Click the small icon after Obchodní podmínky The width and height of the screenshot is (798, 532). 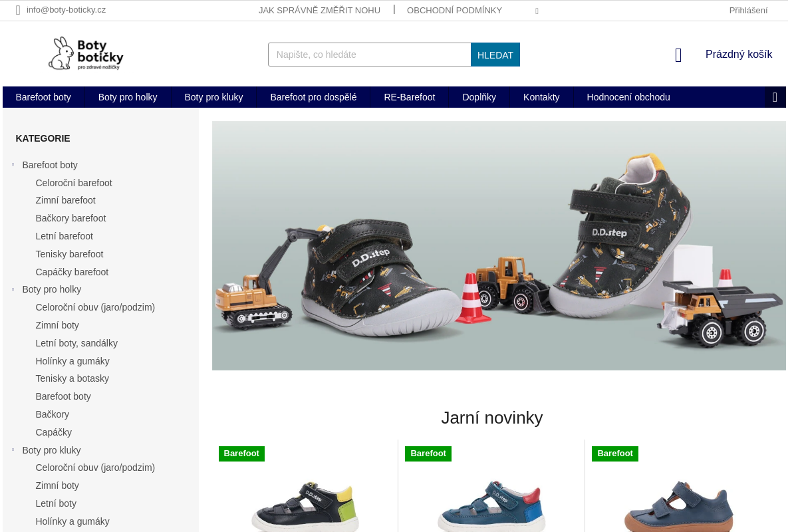point(537,11)
